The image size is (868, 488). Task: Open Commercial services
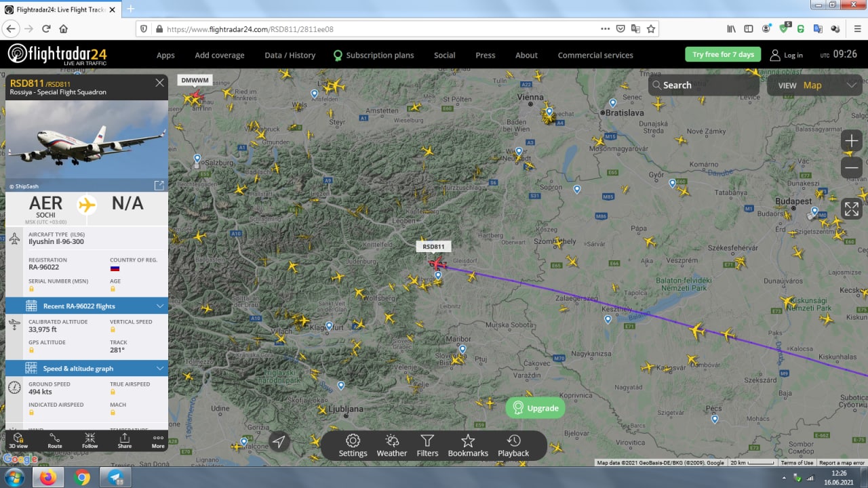point(595,56)
